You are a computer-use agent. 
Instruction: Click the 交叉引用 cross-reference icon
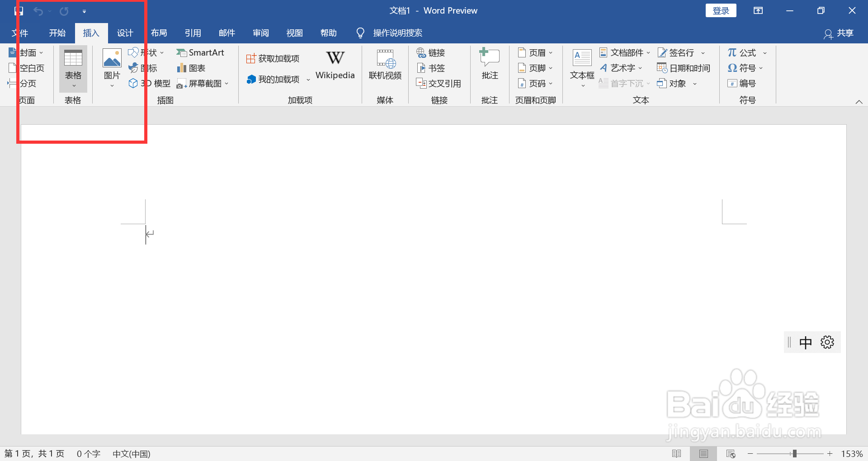tap(439, 83)
